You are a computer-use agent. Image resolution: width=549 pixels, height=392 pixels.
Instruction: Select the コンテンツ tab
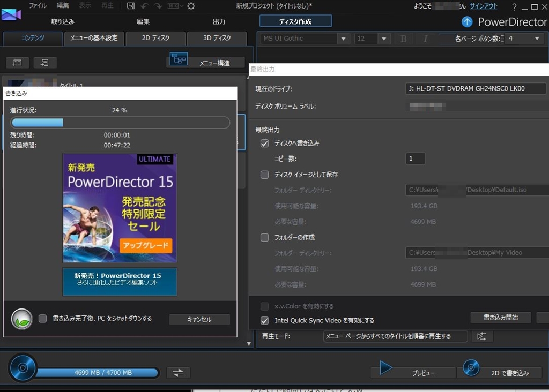[x=33, y=38]
